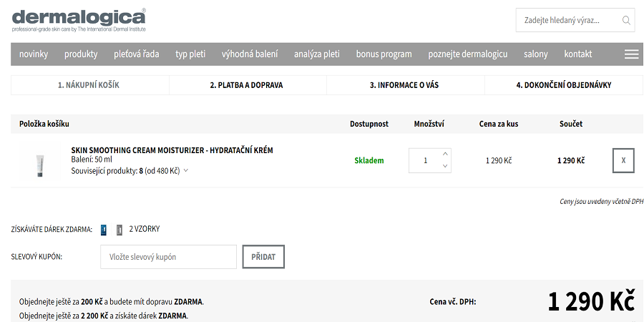Remove item with the X button
644x322 pixels.
click(x=623, y=160)
